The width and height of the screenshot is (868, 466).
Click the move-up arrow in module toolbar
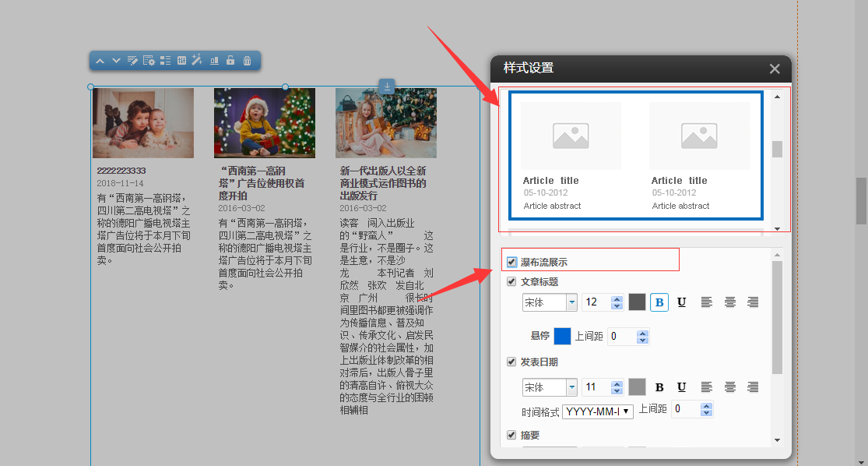(100, 61)
